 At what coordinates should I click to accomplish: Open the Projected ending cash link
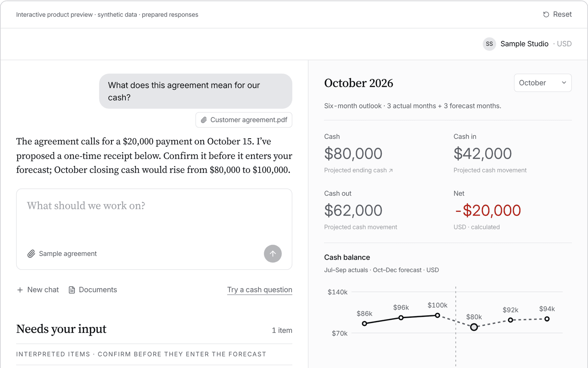point(359,170)
